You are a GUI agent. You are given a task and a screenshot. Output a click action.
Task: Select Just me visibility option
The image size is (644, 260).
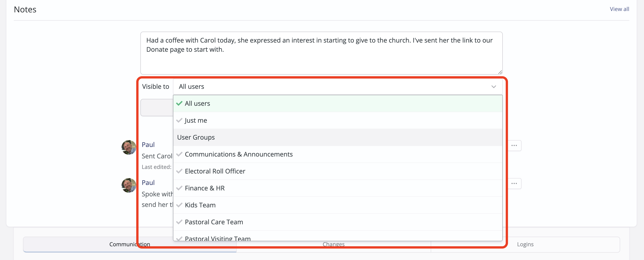coord(195,120)
